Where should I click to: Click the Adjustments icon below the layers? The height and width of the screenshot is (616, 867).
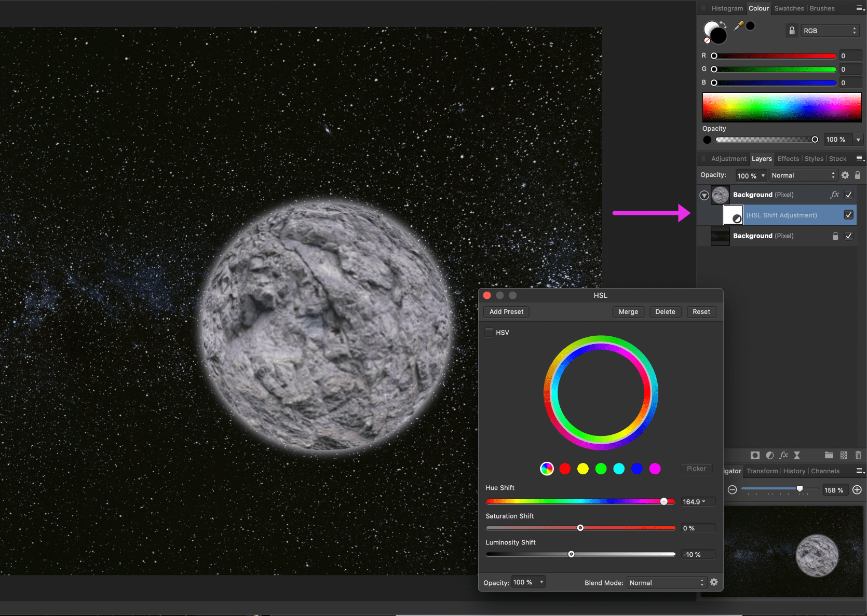pyautogui.click(x=769, y=455)
